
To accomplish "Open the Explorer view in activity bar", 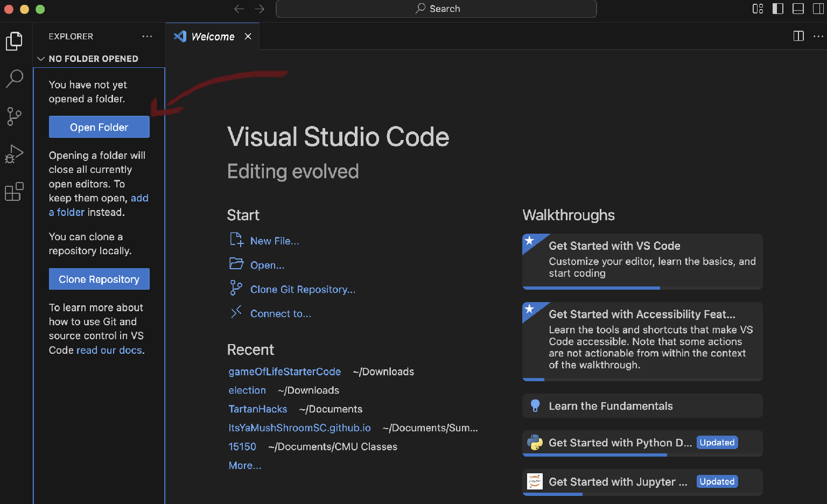I will tap(15, 41).
